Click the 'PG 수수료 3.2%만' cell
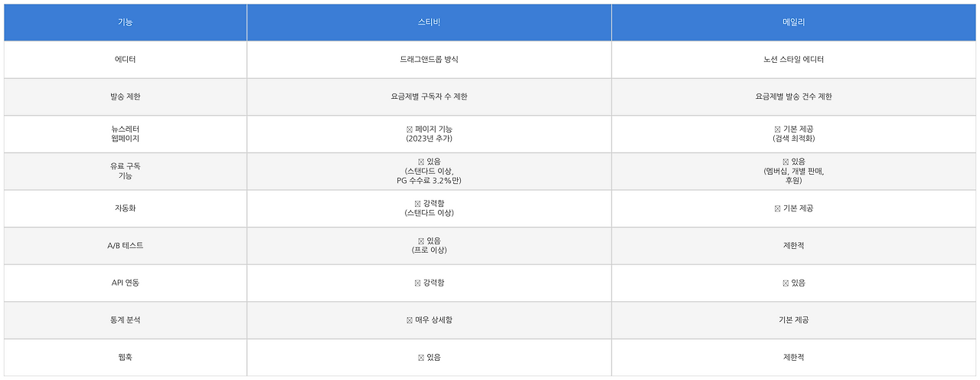 click(429, 172)
